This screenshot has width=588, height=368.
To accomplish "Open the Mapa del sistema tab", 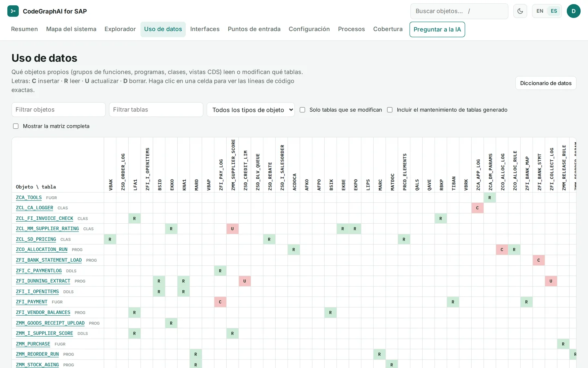I will [71, 29].
